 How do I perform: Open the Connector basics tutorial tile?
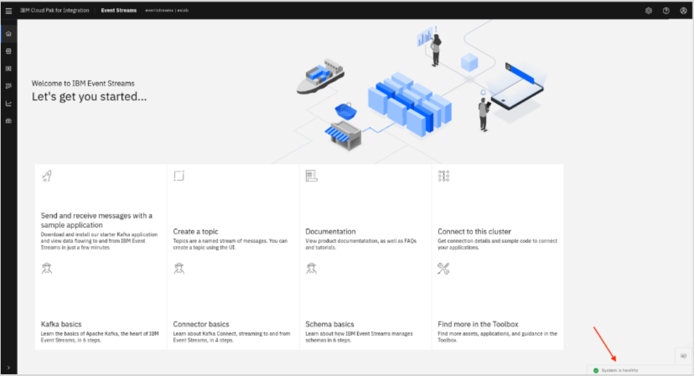tap(233, 303)
